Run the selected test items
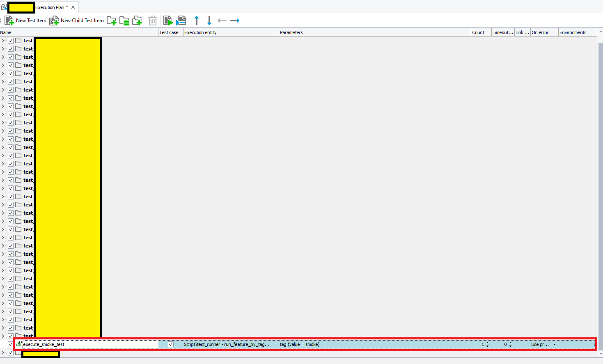Image resolution: width=603 pixels, height=364 pixels. click(168, 21)
